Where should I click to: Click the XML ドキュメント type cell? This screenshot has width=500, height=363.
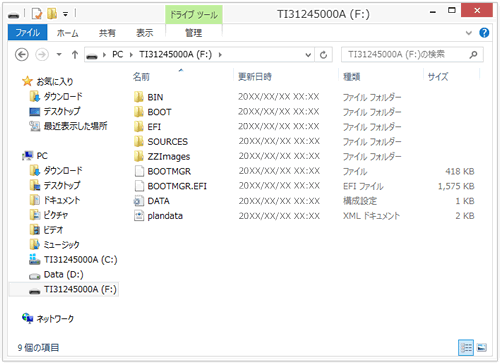pos(371,216)
